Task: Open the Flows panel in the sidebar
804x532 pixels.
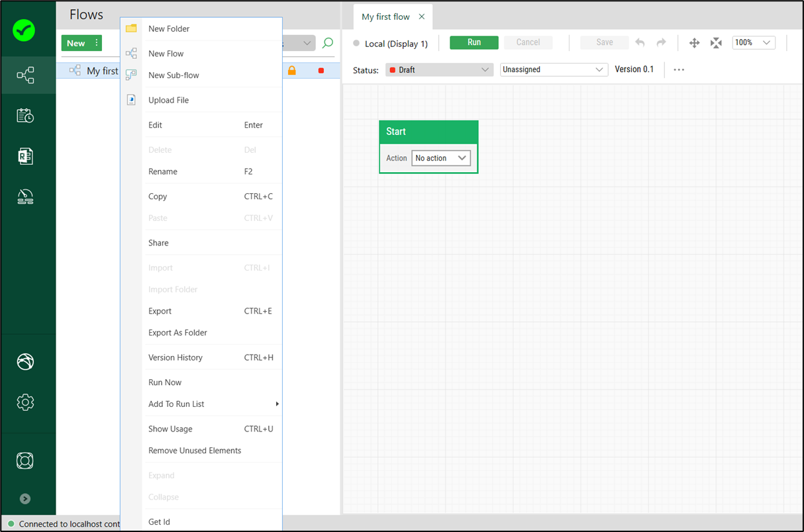Action: coord(26,74)
